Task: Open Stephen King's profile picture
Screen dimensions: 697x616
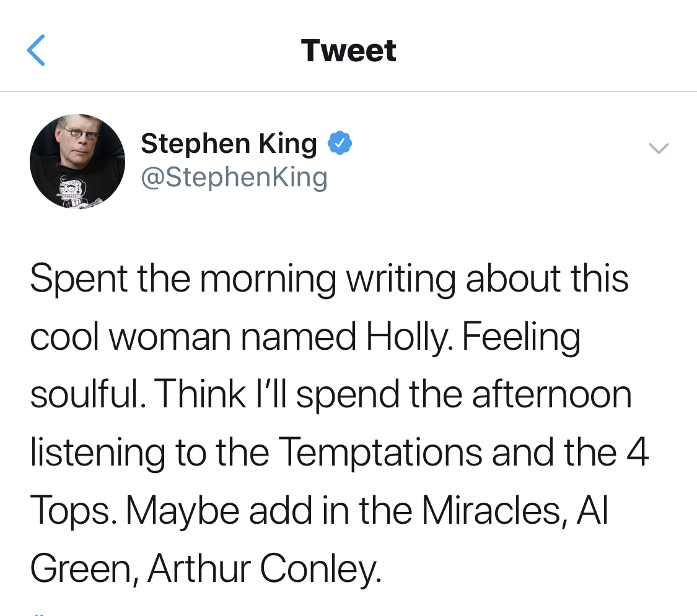Action: 77,161
